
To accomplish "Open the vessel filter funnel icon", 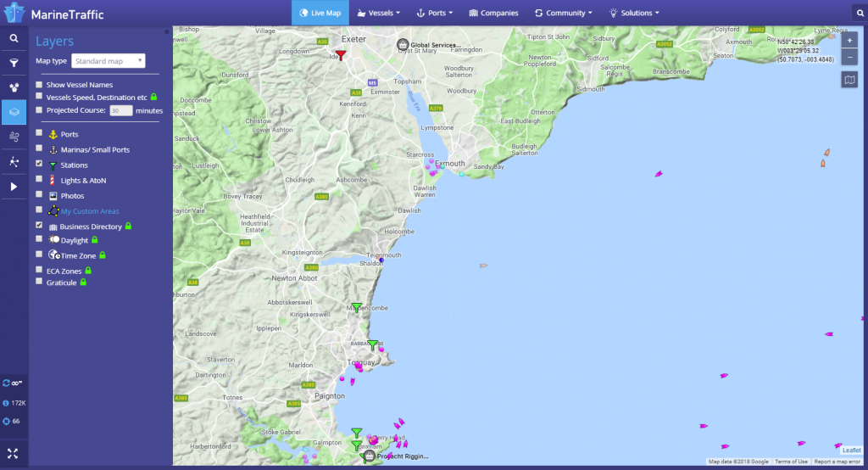I will 14,63.
